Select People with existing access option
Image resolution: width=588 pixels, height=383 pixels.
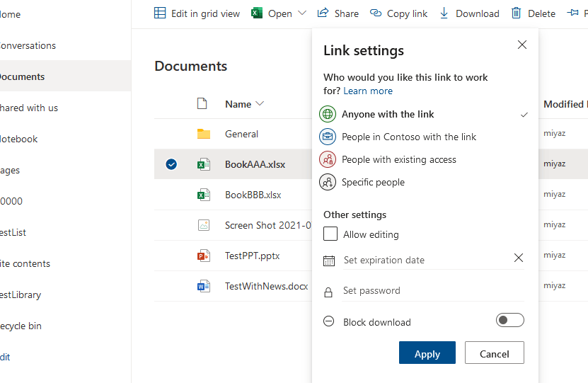(x=424, y=159)
